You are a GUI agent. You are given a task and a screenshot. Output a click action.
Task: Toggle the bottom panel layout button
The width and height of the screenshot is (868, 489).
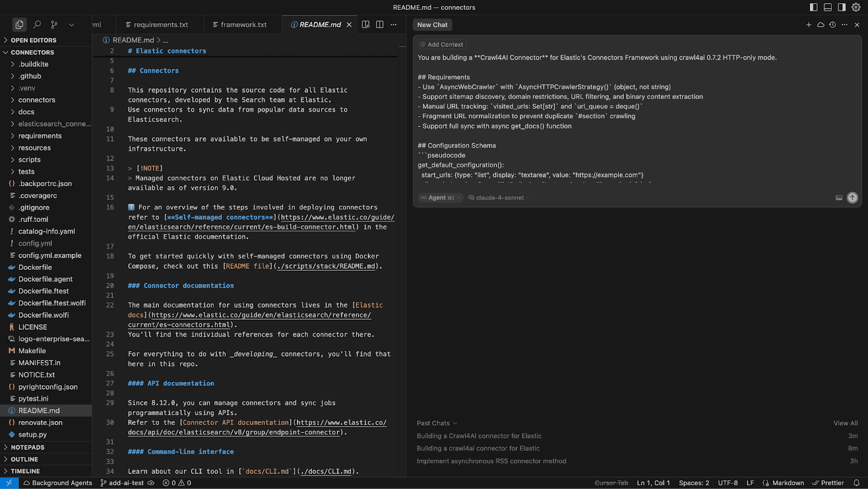828,7
